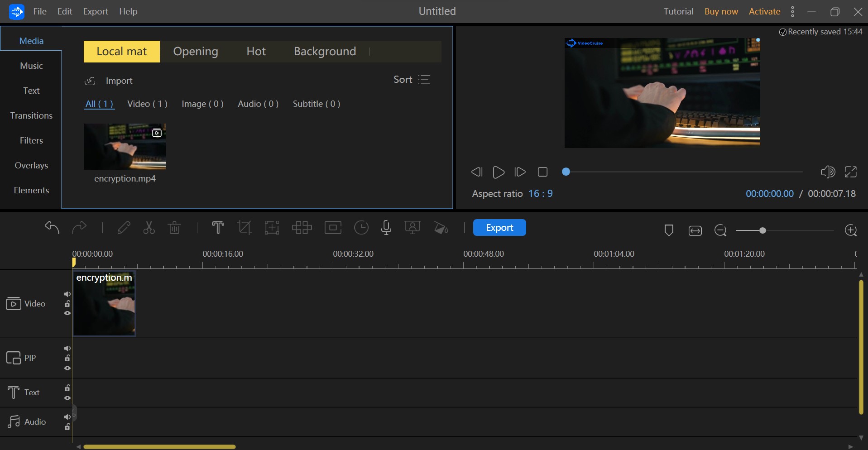Click the Activate link

point(764,11)
